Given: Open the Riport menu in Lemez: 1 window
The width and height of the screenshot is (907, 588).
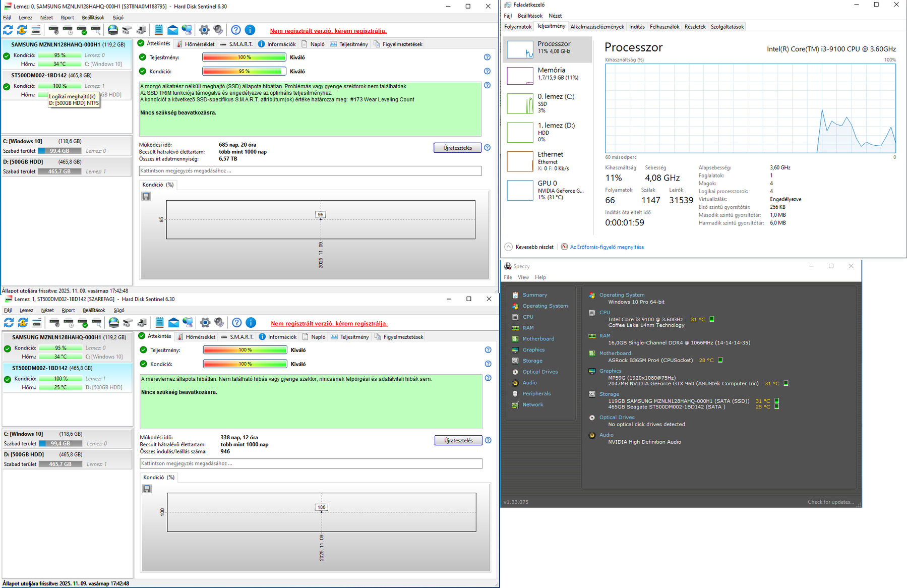Looking at the screenshot, I should [68, 311].
